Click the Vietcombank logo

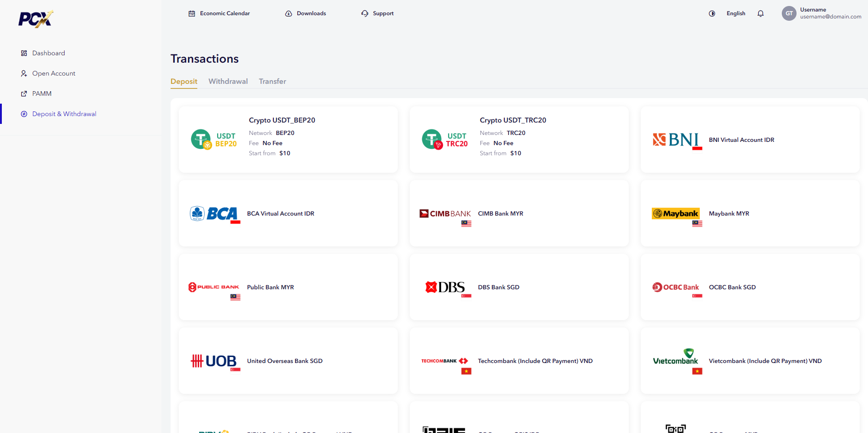click(677, 361)
